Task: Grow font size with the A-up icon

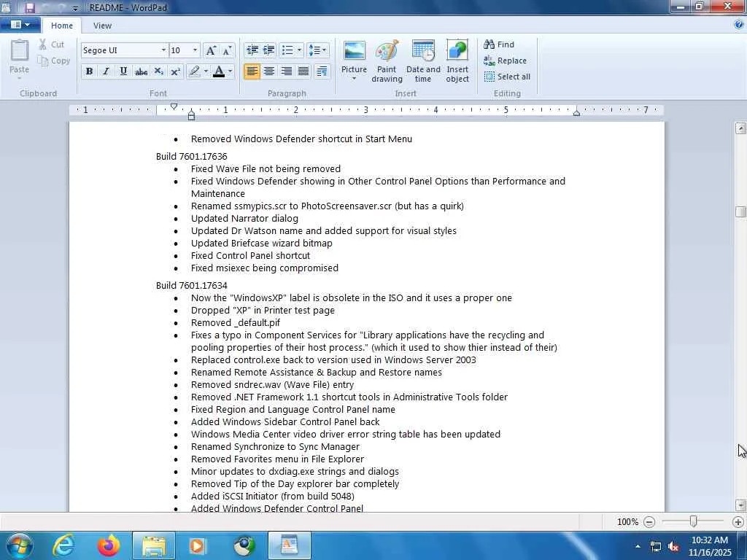Action: [211, 50]
